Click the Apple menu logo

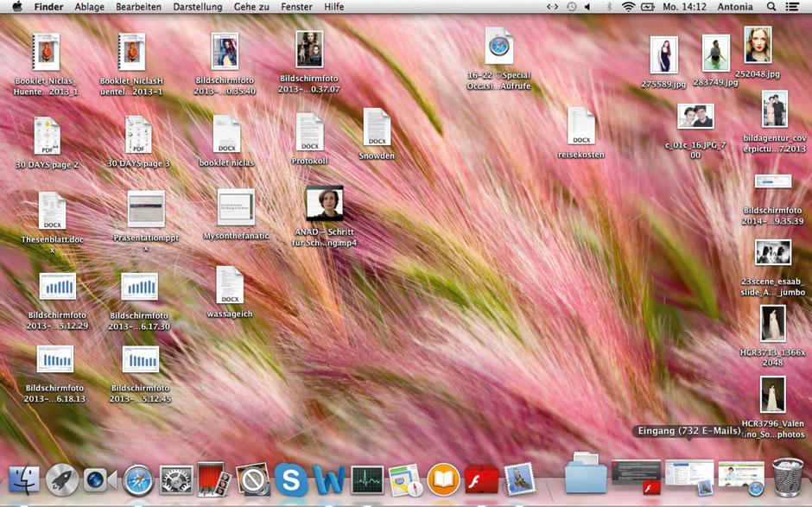coord(16,6)
